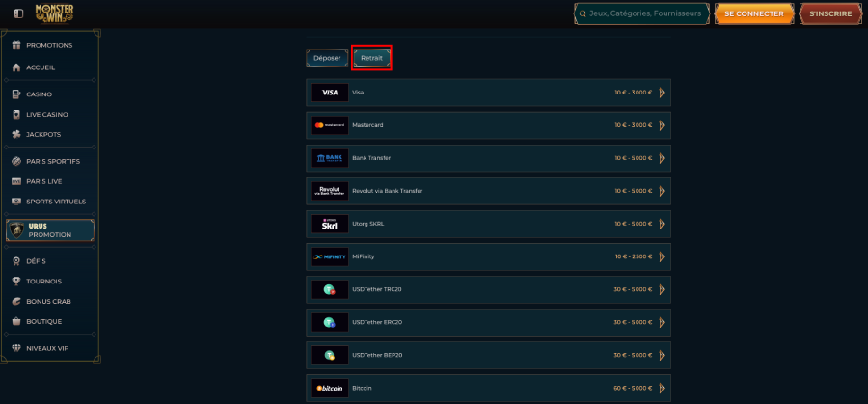Switch to the Déposer tab
Viewport: 868px width, 404px height.
pyautogui.click(x=327, y=58)
